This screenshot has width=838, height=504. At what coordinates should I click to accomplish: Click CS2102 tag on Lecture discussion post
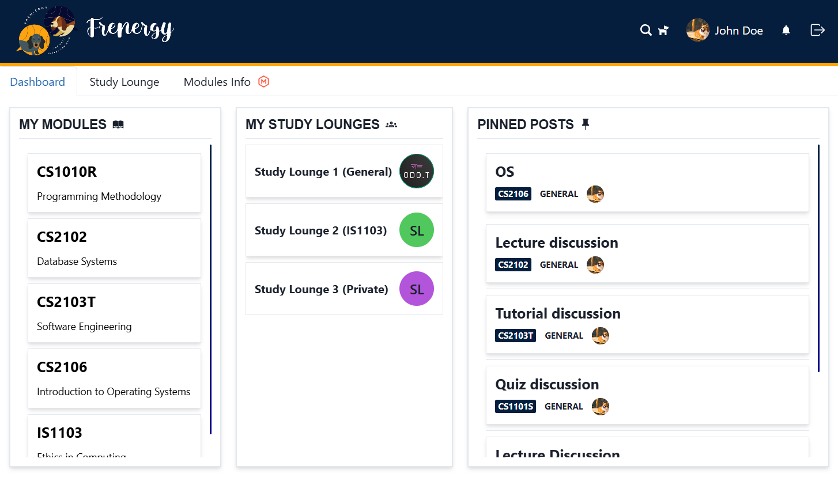[x=513, y=265]
